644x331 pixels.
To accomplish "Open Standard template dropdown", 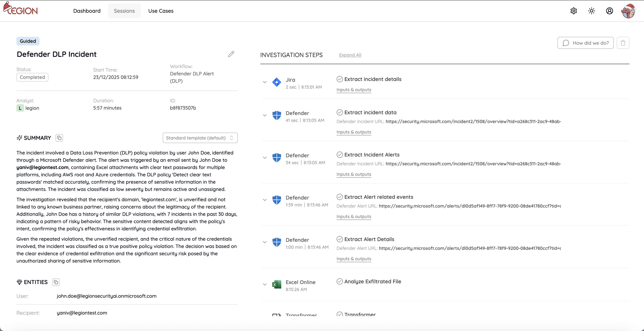I will tap(200, 138).
